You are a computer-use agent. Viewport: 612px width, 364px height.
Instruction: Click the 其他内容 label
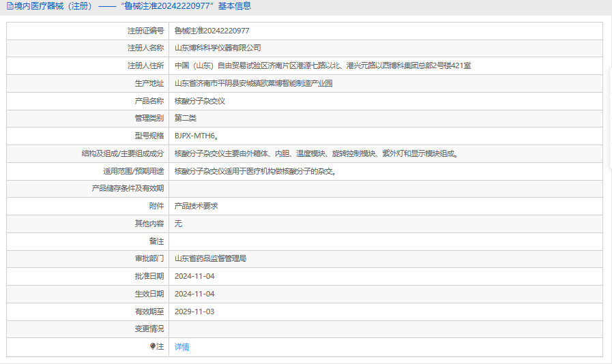click(x=149, y=224)
